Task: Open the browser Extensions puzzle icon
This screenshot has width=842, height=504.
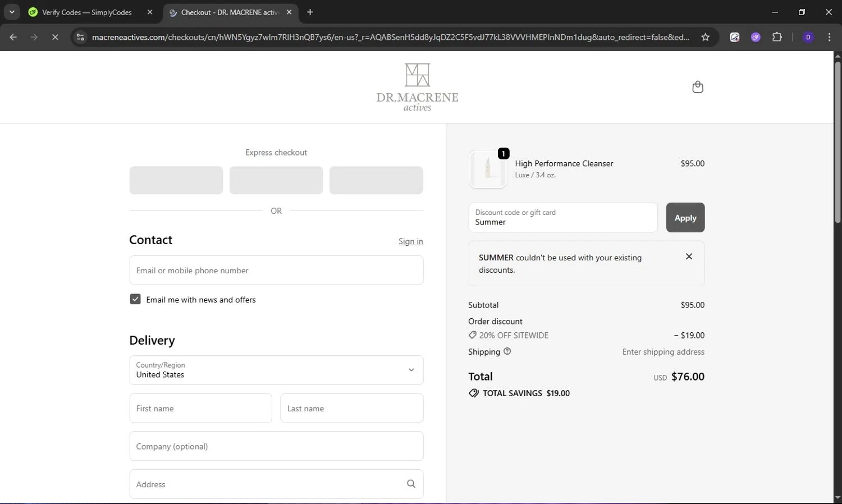Action: (777, 37)
